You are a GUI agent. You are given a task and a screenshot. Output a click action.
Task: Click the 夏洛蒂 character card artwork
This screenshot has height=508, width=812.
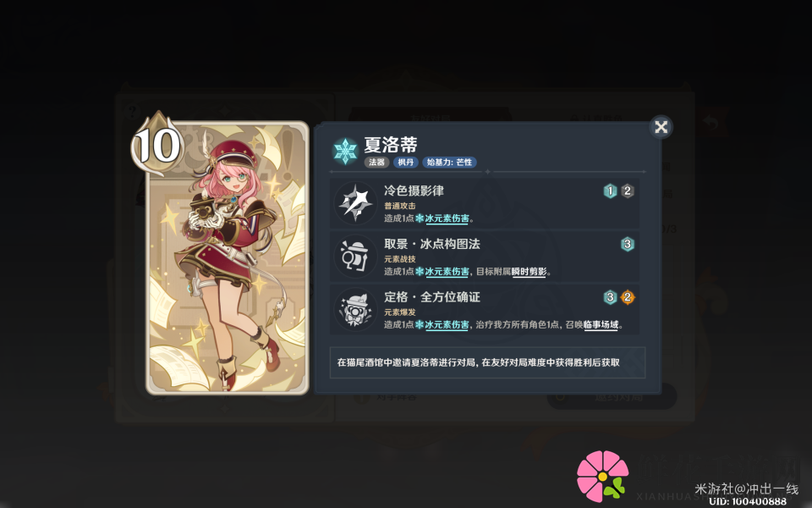pyautogui.click(x=228, y=257)
